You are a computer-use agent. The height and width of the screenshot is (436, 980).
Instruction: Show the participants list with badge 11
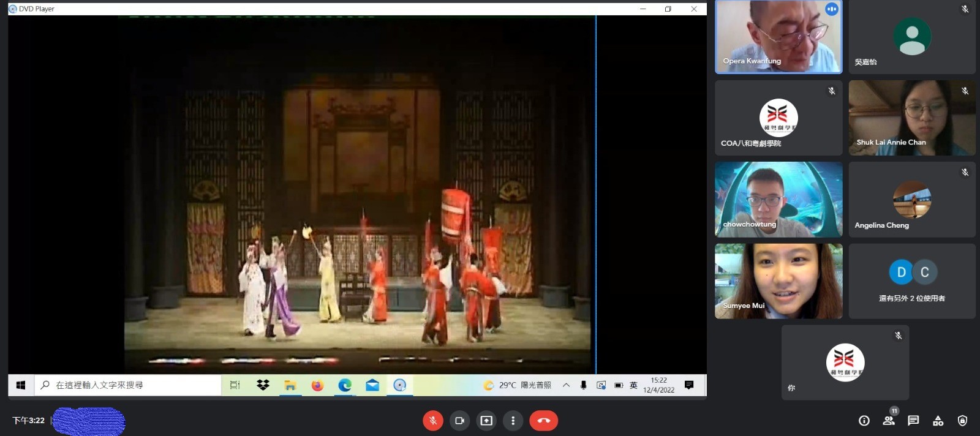pyautogui.click(x=889, y=421)
